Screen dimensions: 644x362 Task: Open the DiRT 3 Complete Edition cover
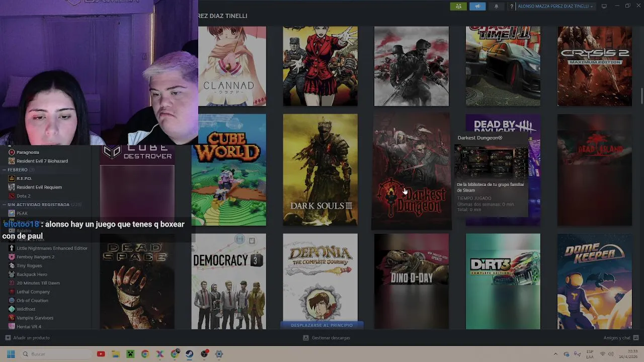coord(503,282)
